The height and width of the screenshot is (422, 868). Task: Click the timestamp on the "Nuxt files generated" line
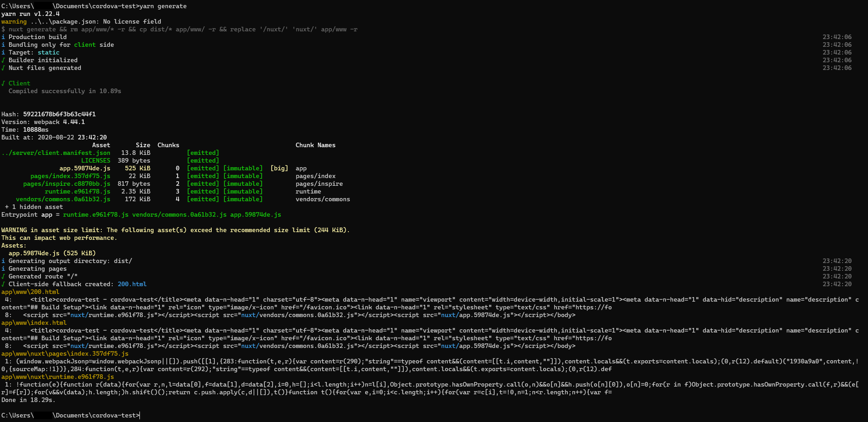837,68
